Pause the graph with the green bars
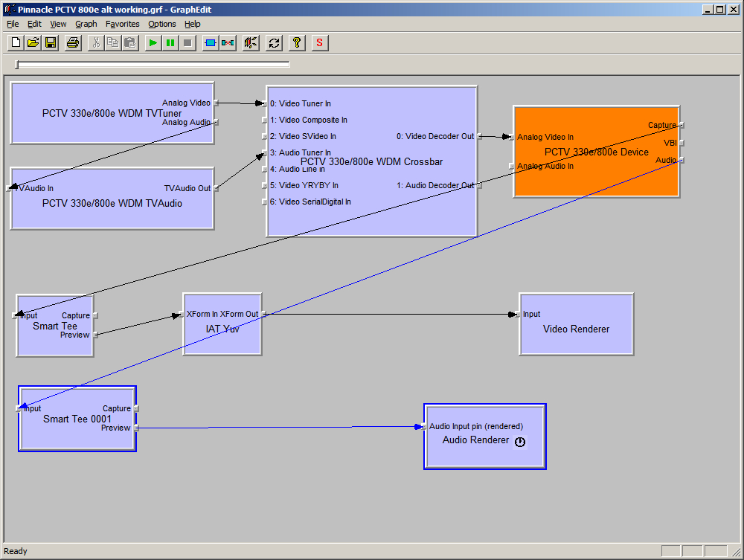This screenshot has height=560, width=744. [170, 42]
